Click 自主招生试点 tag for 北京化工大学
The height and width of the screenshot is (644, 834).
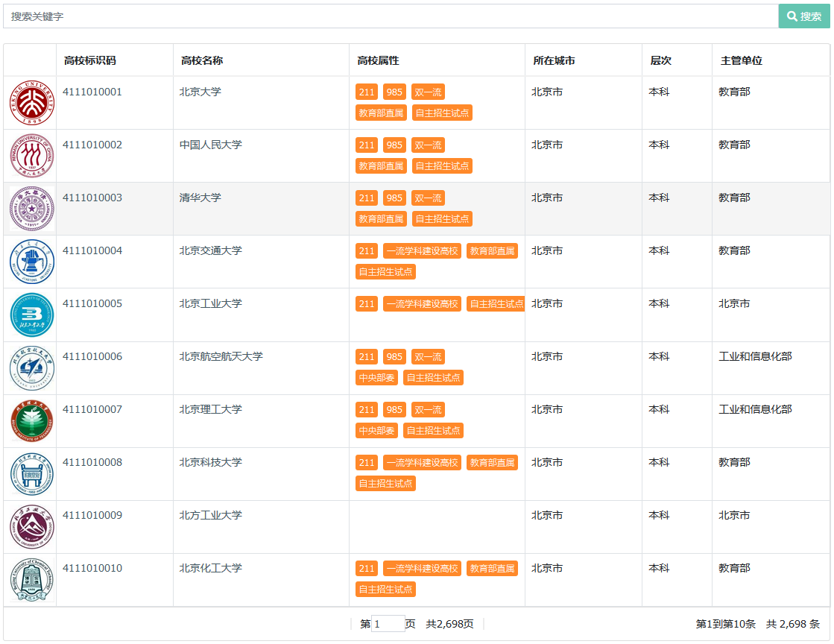[385, 590]
